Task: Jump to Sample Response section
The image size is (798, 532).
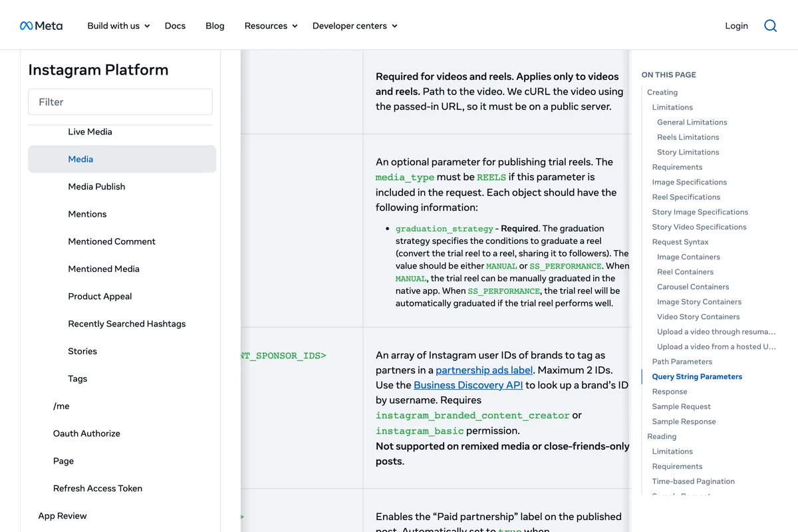Action: [684, 422]
